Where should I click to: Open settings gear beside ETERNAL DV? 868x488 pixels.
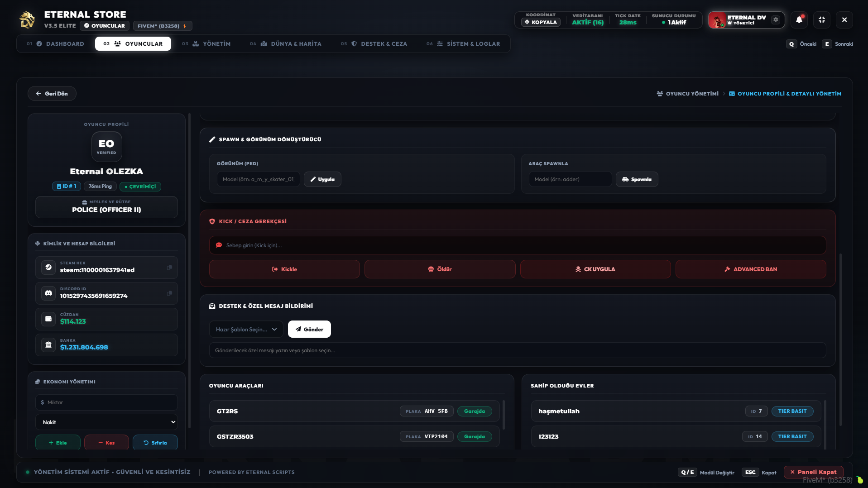776,19
